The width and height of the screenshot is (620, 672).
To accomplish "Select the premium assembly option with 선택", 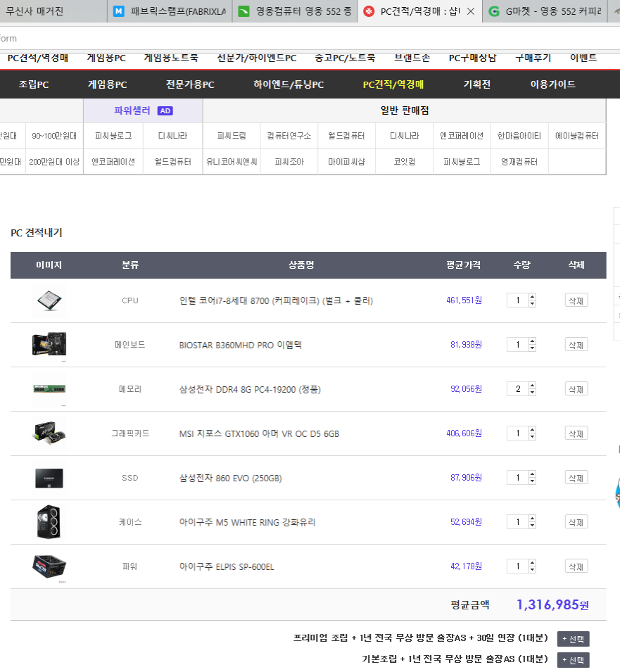I will click(x=573, y=639).
